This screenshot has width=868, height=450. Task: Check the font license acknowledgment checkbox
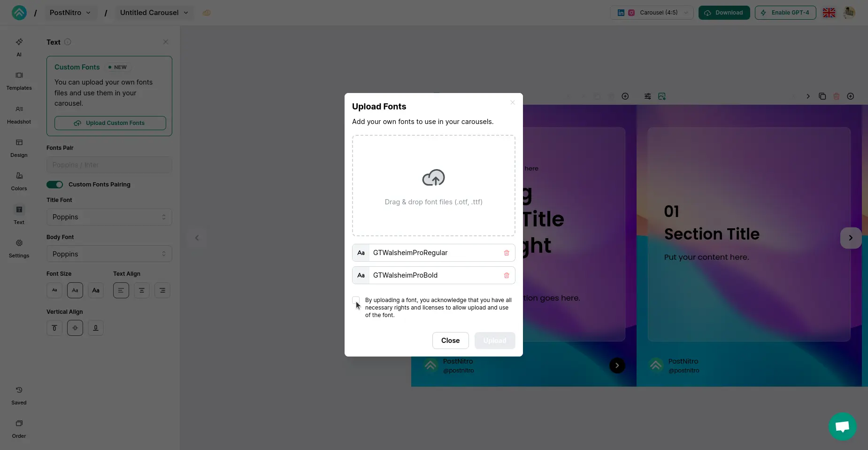pyautogui.click(x=356, y=300)
